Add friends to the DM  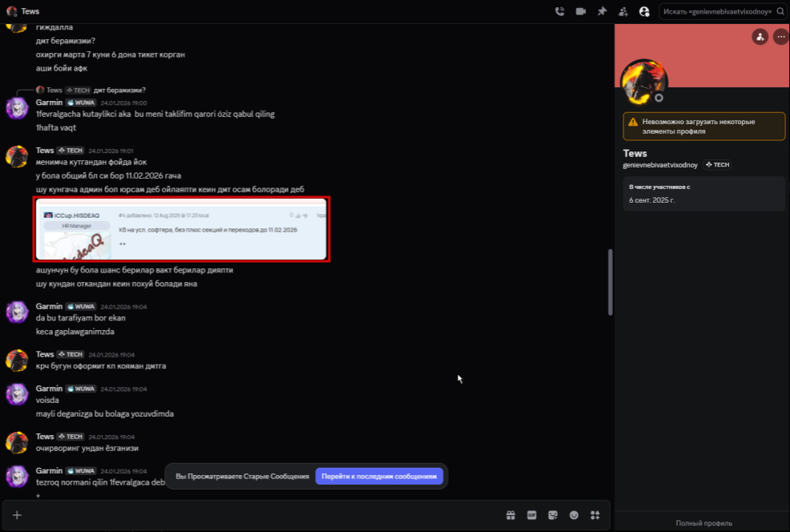click(623, 11)
